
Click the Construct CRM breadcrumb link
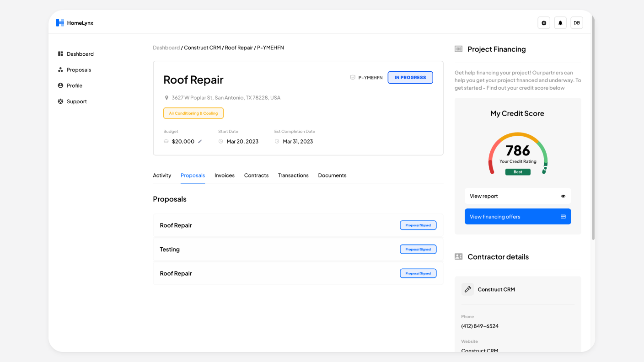(202, 48)
